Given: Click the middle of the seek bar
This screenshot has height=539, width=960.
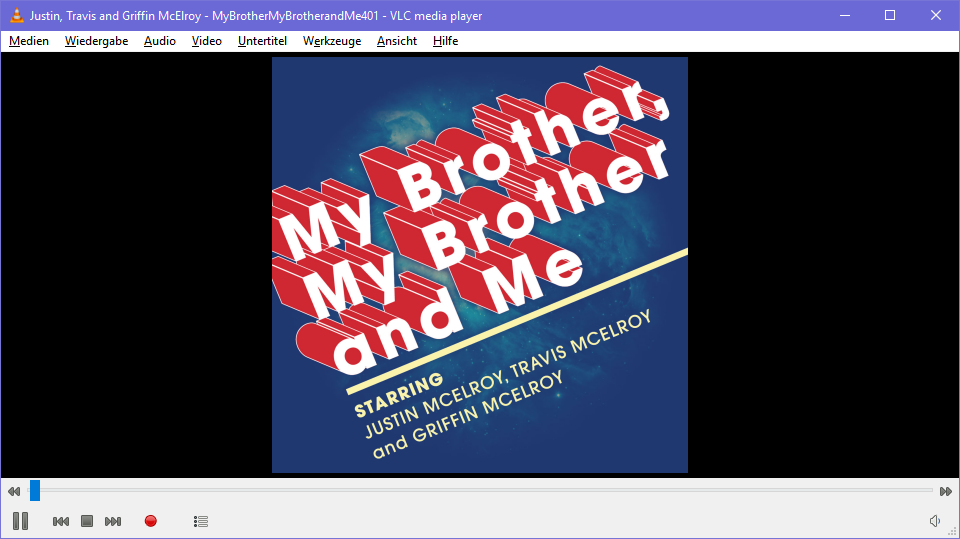Looking at the screenshot, I should coord(480,490).
